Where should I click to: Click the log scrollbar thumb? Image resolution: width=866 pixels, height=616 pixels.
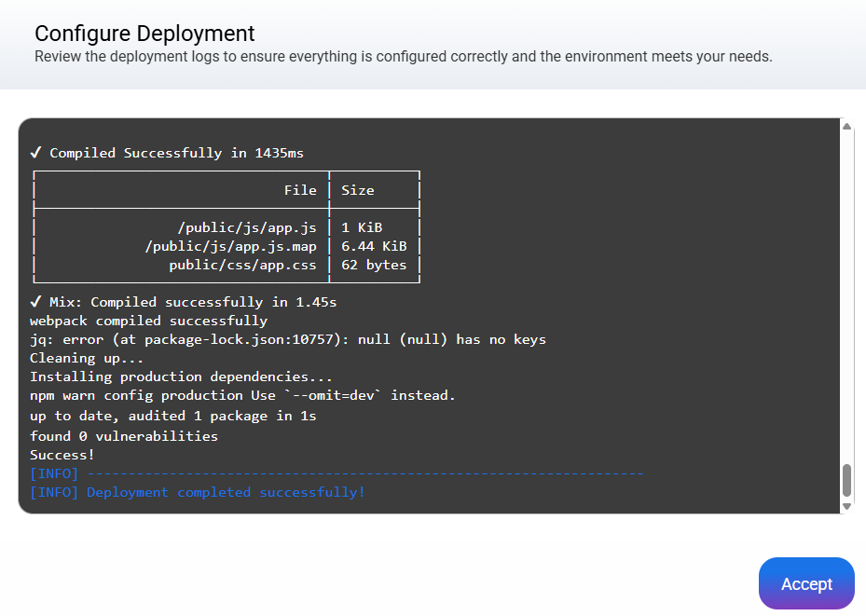point(846,481)
